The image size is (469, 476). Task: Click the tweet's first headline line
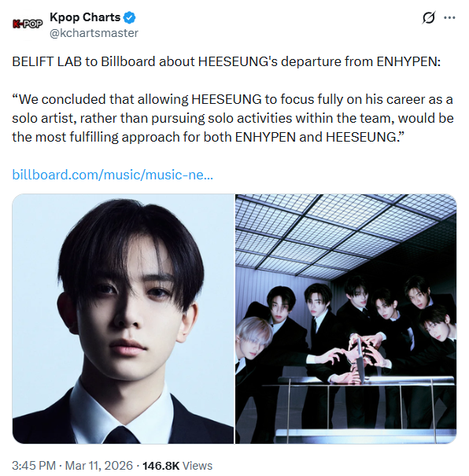[226, 61]
